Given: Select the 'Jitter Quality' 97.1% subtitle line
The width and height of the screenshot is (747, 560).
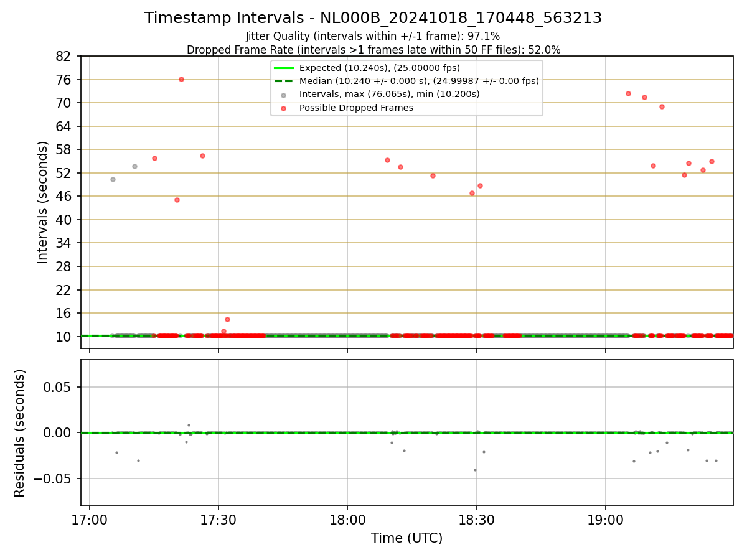Looking at the screenshot, I should click(373, 36).
